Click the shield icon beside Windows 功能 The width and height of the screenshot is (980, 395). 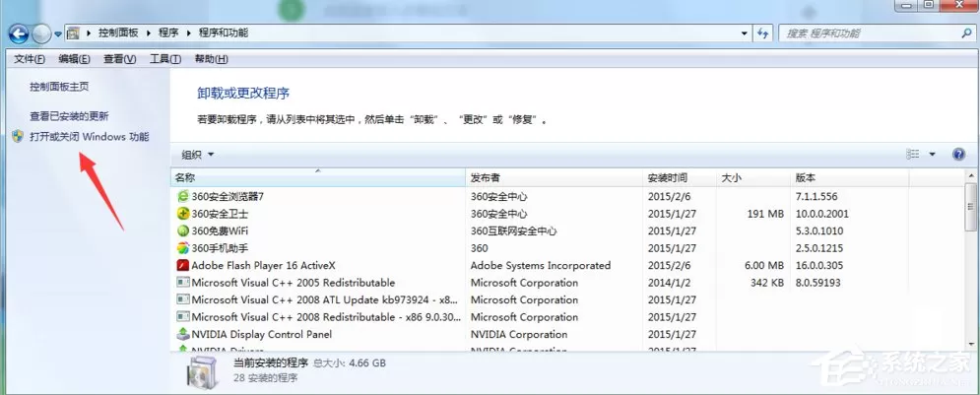[18, 137]
